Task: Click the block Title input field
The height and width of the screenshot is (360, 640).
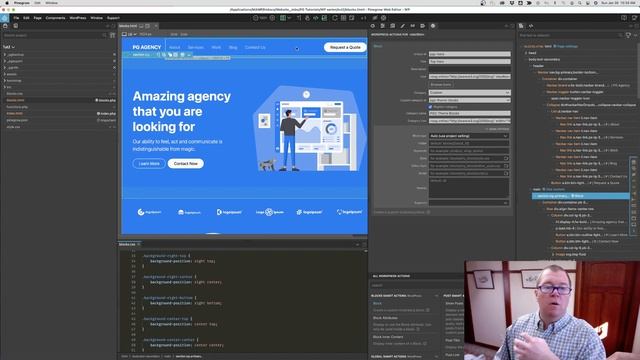Action: click(x=469, y=62)
